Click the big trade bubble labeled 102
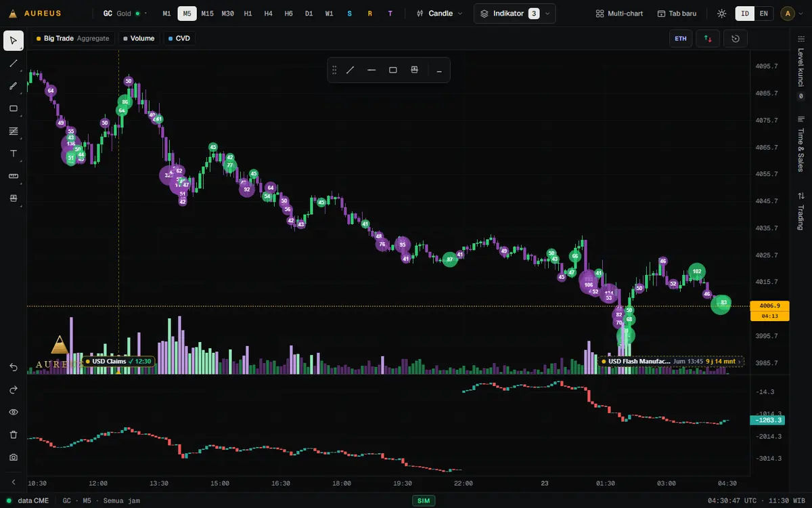The height and width of the screenshot is (508, 812). 696,272
